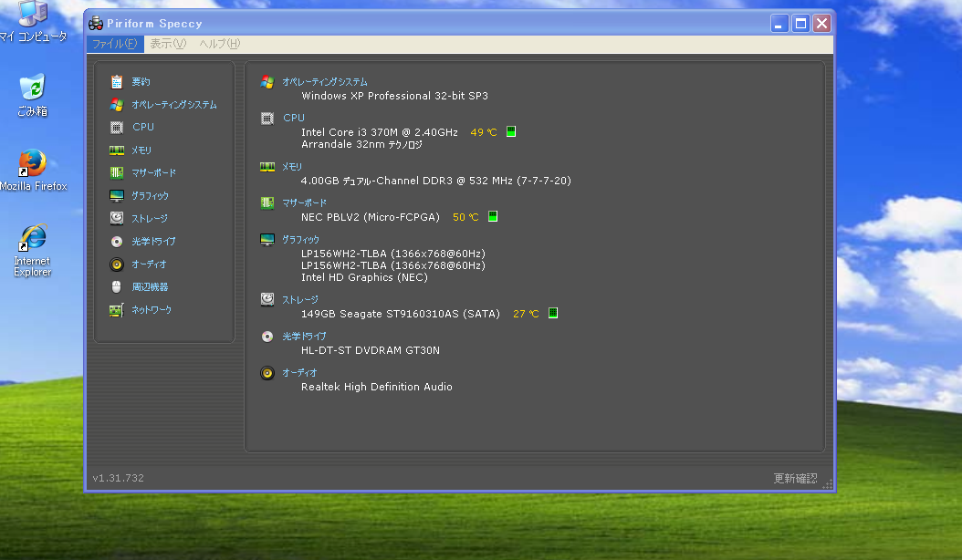Click the ネットワーク network card icon in sidebar

pos(117,310)
